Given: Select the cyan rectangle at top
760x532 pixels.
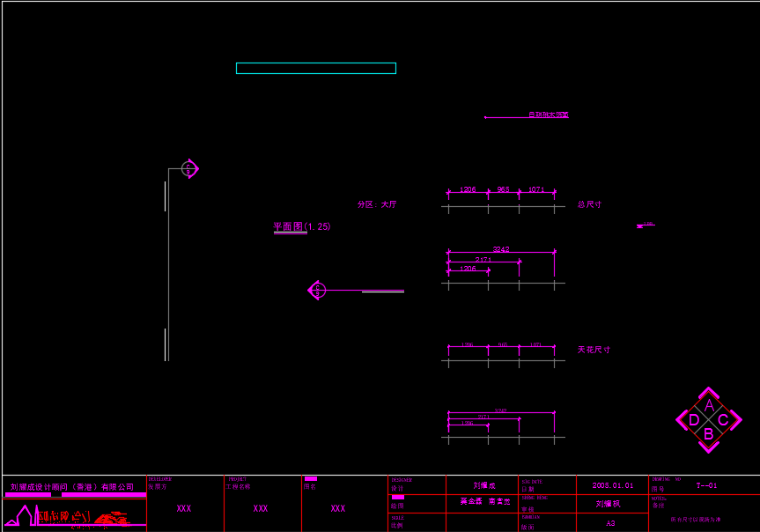Looking at the screenshot, I should [316, 69].
